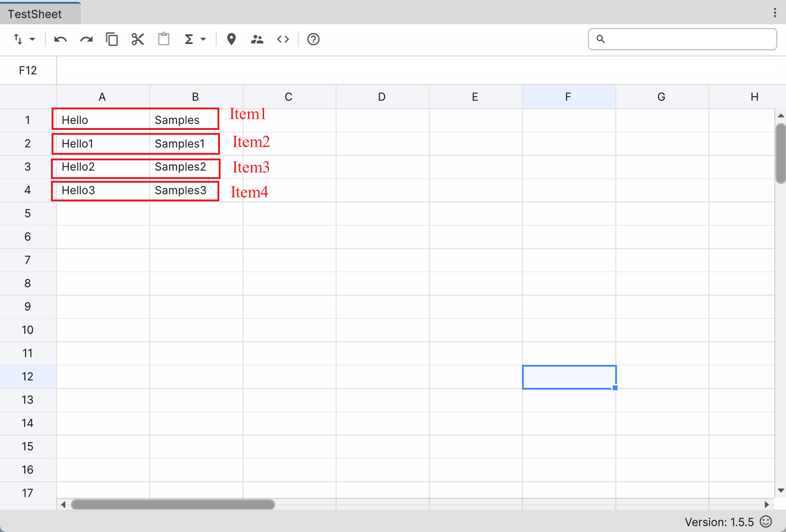The width and height of the screenshot is (786, 532).
Task: Click cell containing Hello
Action: (103, 120)
